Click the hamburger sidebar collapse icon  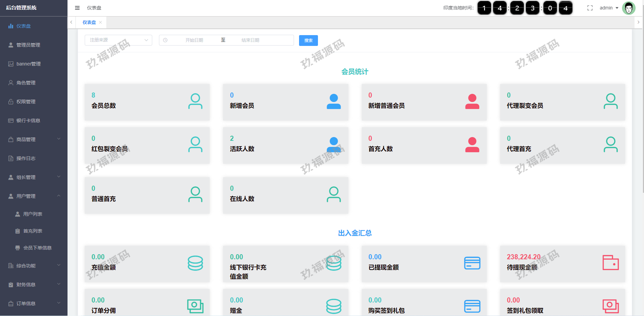(77, 8)
